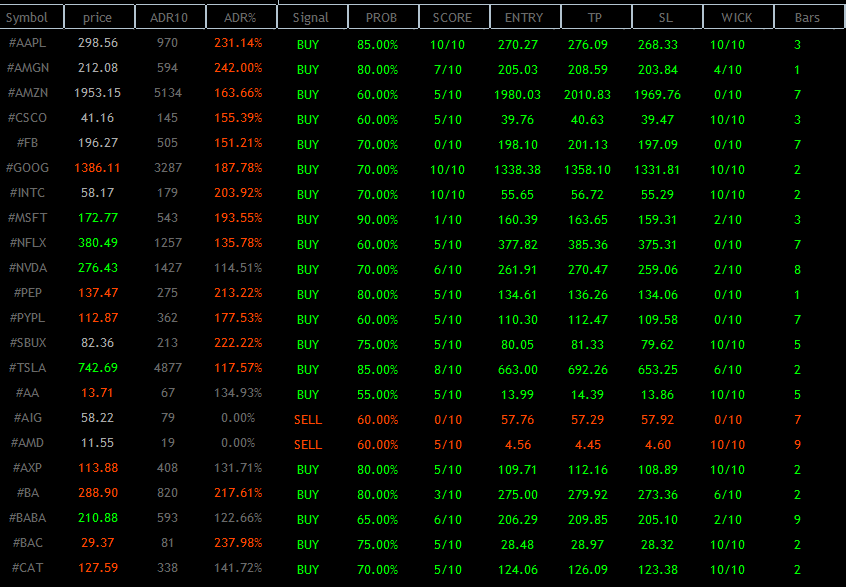Click the price column header
This screenshot has width=846, height=587.
99,17
